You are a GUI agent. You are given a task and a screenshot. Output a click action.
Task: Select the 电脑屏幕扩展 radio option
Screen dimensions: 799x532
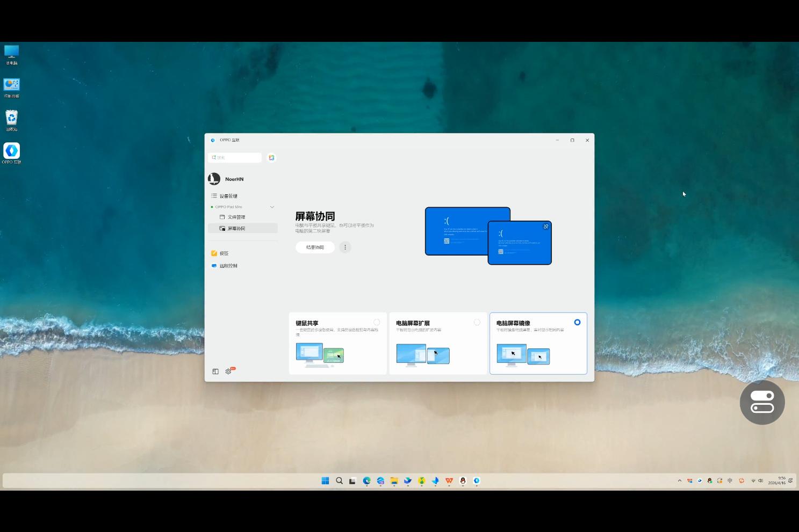(477, 323)
